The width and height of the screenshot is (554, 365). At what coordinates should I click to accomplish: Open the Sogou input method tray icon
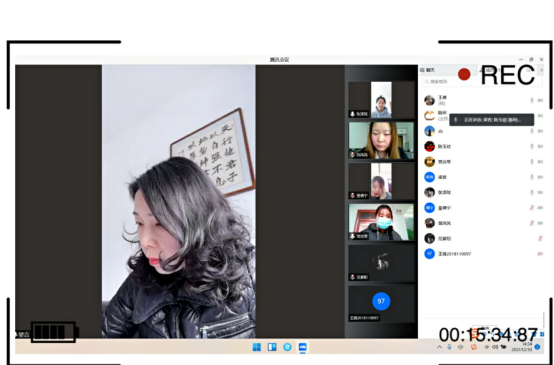pyautogui.click(x=474, y=347)
